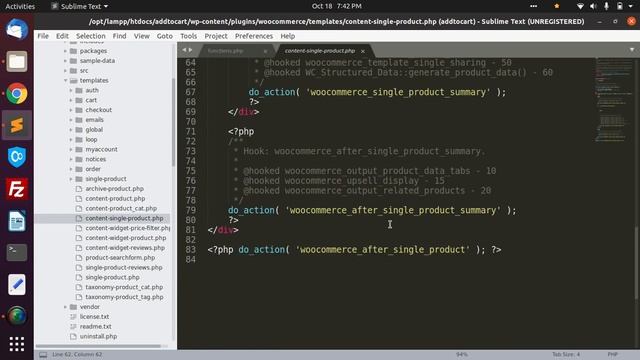Viewport: 640px width, 360px height.
Task: Open the File menu
Action: coord(43,36)
